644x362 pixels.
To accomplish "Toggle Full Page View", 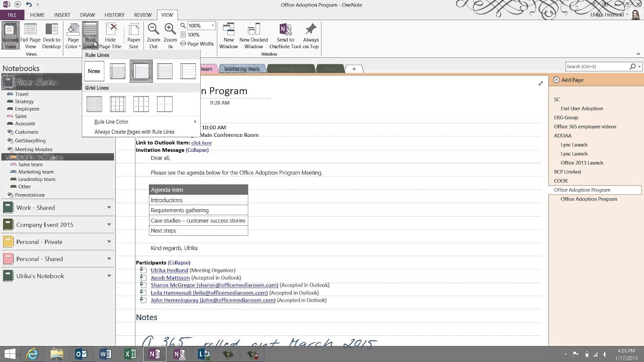I will (31, 36).
